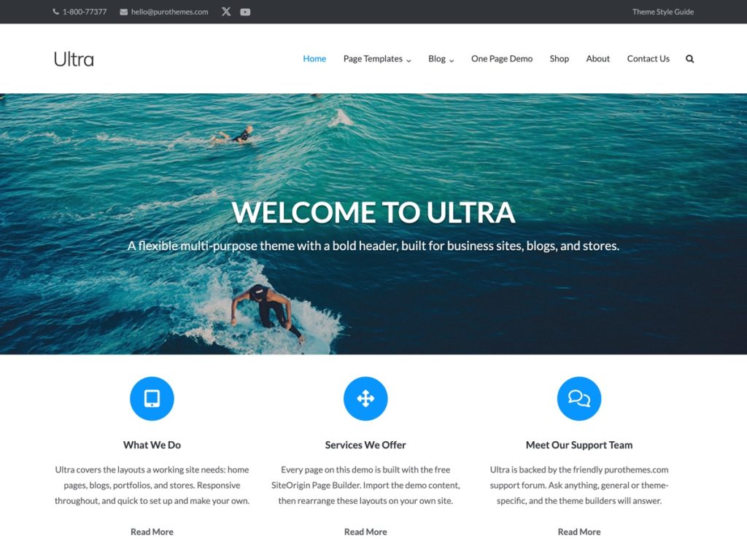The width and height of the screenshot is (747, 560).
Task: Click the hero subtitle about flexible multi-purpose theme
Action: click(x=373, y=246)
